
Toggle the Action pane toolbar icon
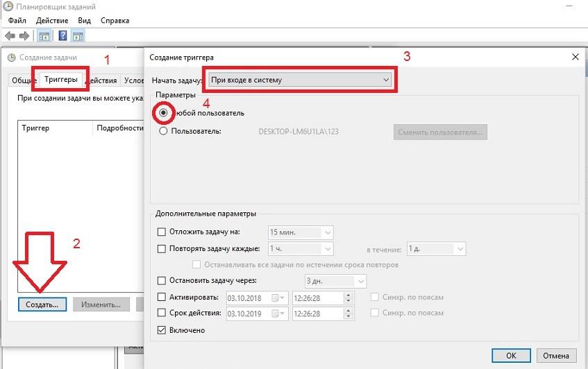[x=78, y=35]
